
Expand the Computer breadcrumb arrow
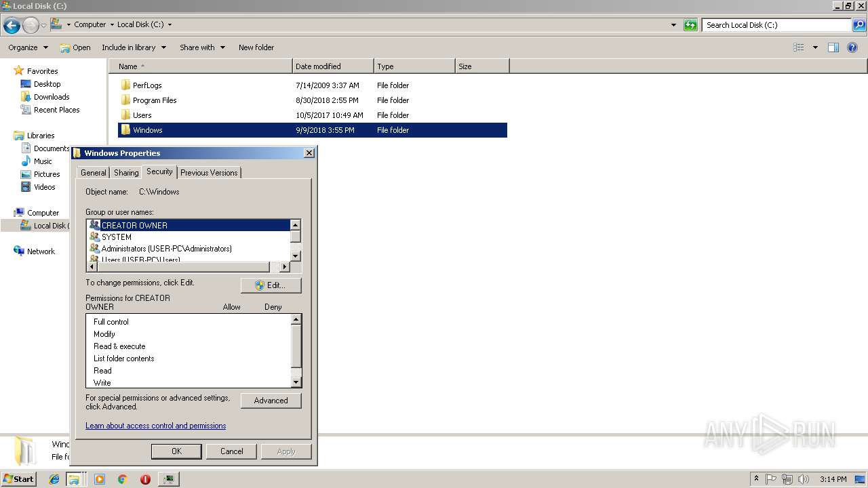click(112, 24)
